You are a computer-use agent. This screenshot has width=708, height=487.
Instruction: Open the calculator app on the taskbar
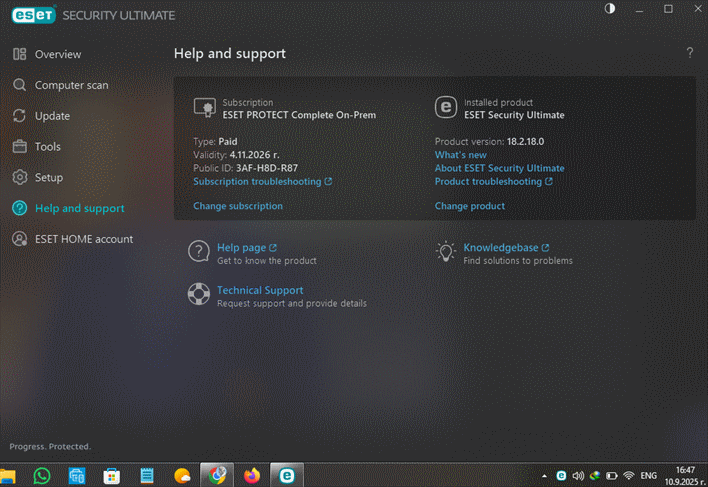77,476
